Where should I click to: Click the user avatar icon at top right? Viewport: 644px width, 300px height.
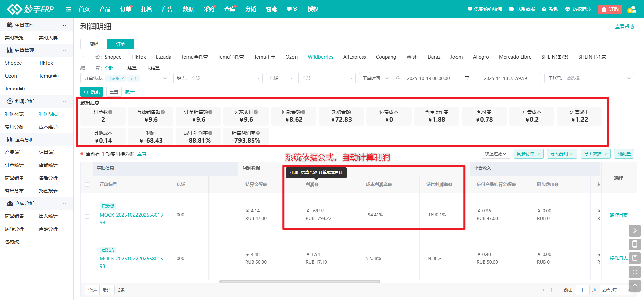tap(632, 9)
